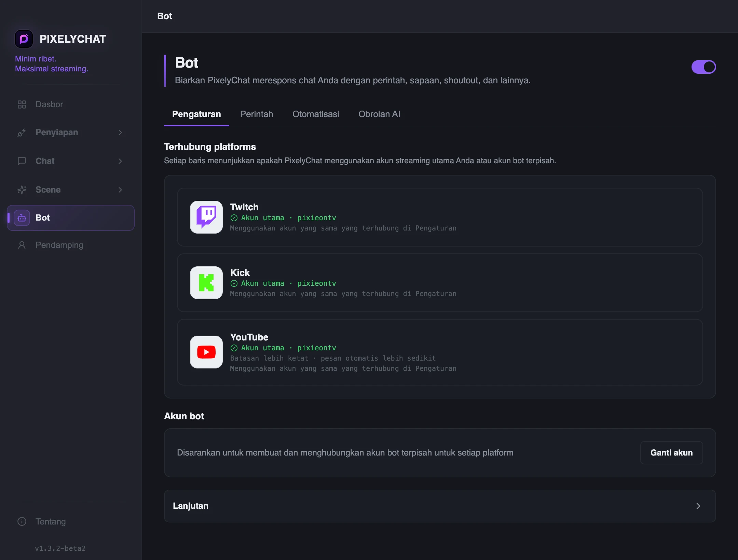
Task: Click the 'Disarankan untuk membuat' bot account hint
Action: pyautogui.click(x=345, y=453)
